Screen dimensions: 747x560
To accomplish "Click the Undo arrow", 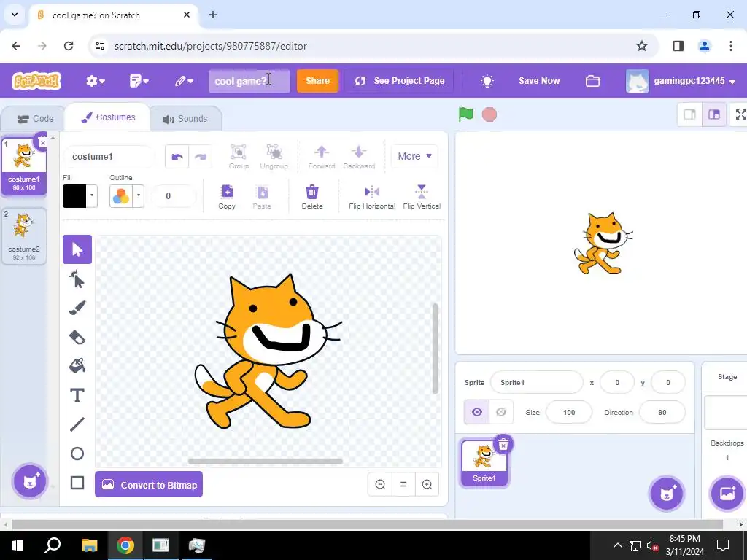I will tap(177, 157).
